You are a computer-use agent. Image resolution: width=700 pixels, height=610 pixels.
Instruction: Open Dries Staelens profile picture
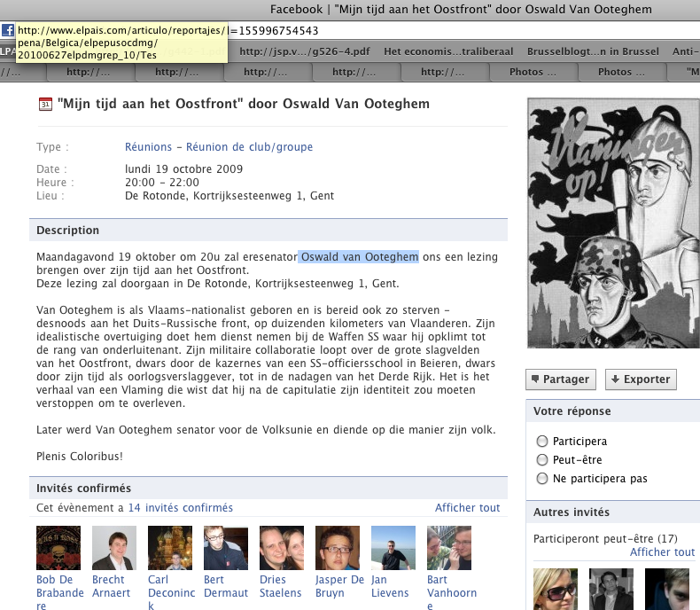[x=282, y=548]
